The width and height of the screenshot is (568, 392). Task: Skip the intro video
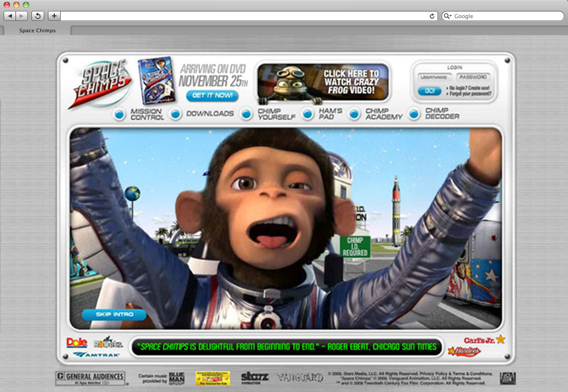(x=114, y=315)
